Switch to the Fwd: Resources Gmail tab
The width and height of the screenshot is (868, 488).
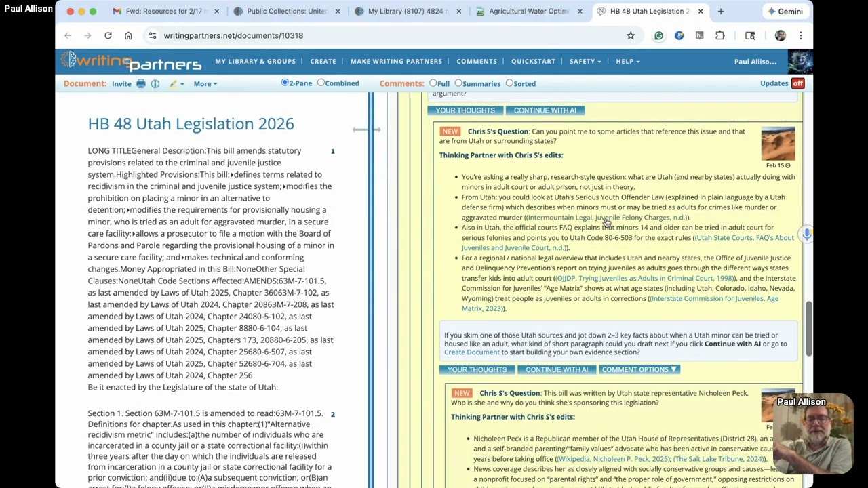click(x=167, y=12)
